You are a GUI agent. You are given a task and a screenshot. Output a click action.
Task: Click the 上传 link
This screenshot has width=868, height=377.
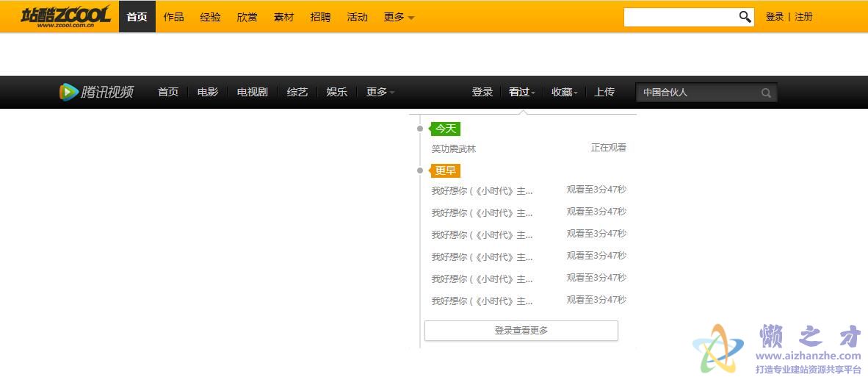[x=604, y=92]
